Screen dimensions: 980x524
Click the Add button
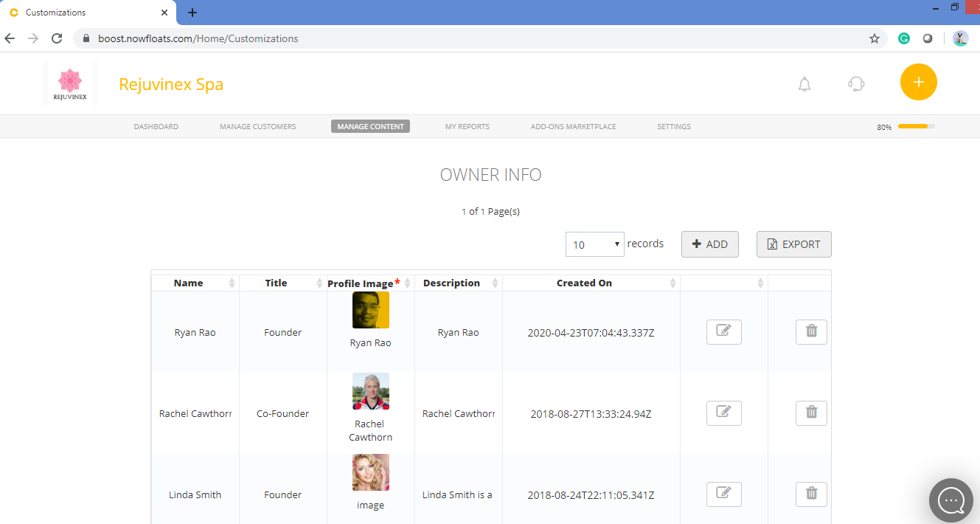[x=710, y=244]
